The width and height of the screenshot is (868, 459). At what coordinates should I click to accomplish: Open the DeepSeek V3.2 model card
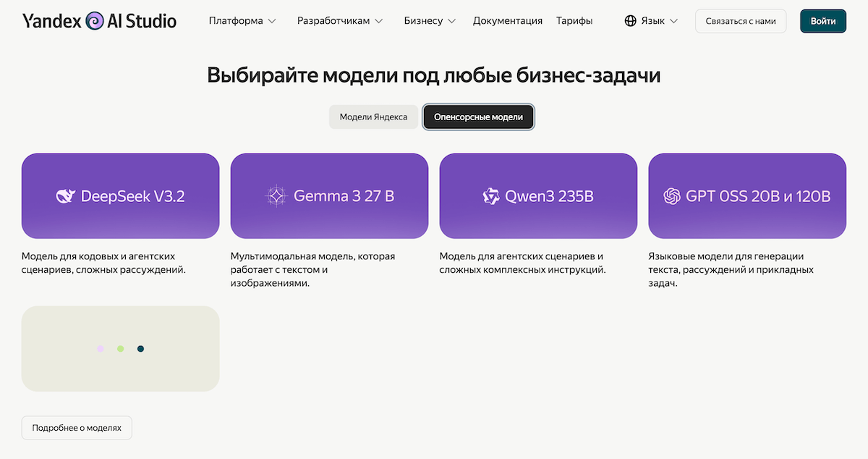(120, 195)
